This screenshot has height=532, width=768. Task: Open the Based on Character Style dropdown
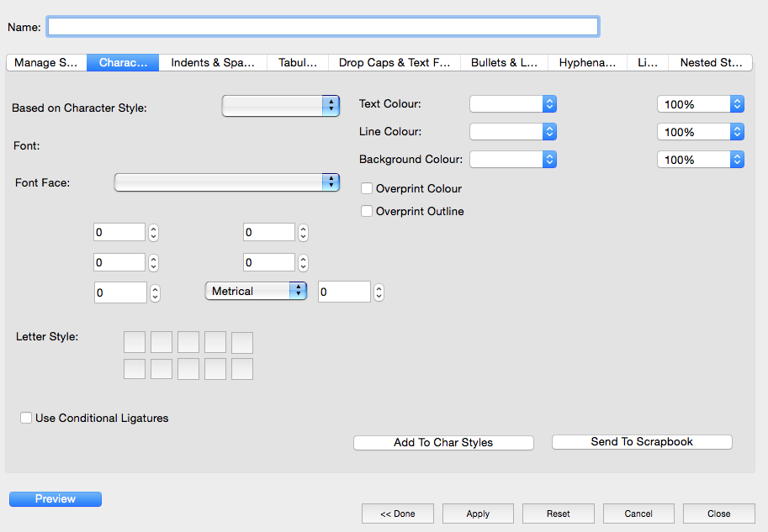point(280,105)
